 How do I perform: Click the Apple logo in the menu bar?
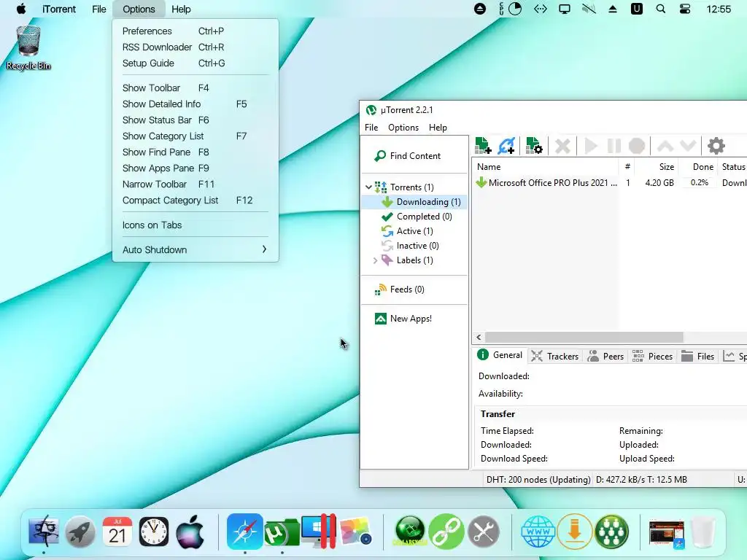click(21, 9)
